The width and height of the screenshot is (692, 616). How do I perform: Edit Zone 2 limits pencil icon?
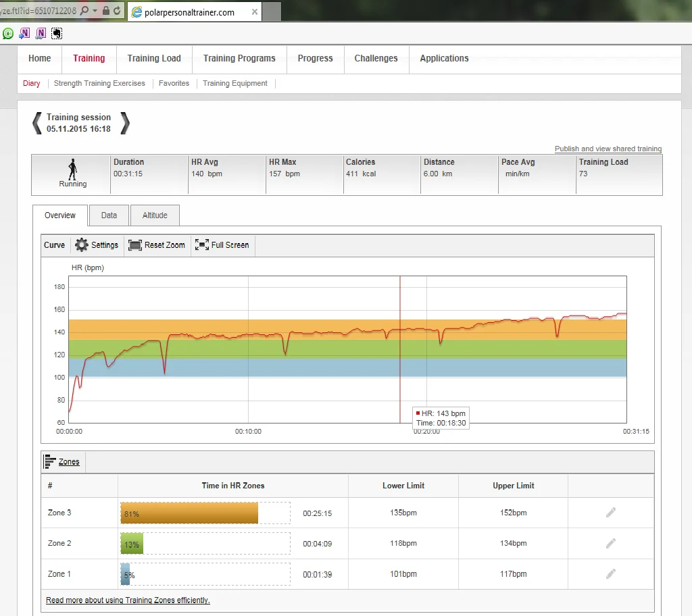pos(610,543)
